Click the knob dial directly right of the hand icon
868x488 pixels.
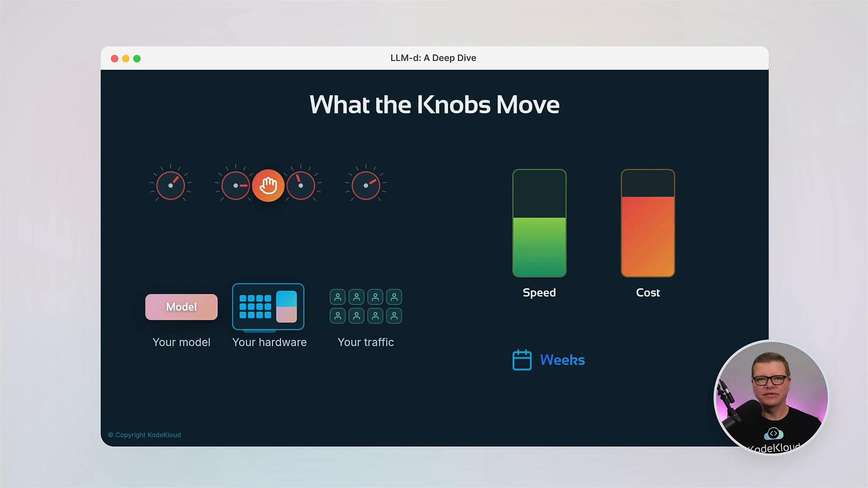pyautogui.click(x=301, y=185)
